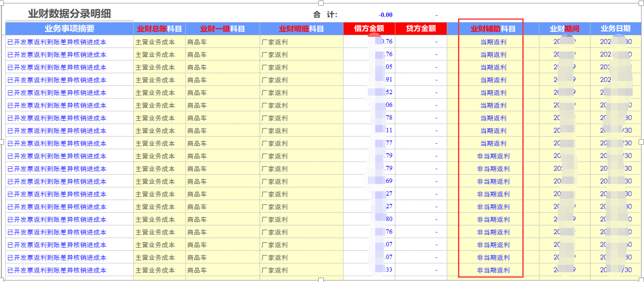
Task: Select 厂家返利 in the row with debit .52
Action: (275, 93)
